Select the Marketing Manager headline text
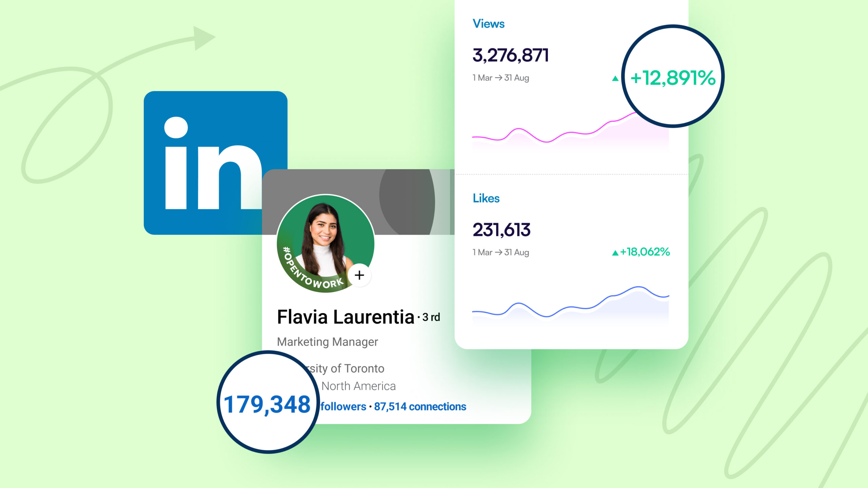 pos(327,342)
